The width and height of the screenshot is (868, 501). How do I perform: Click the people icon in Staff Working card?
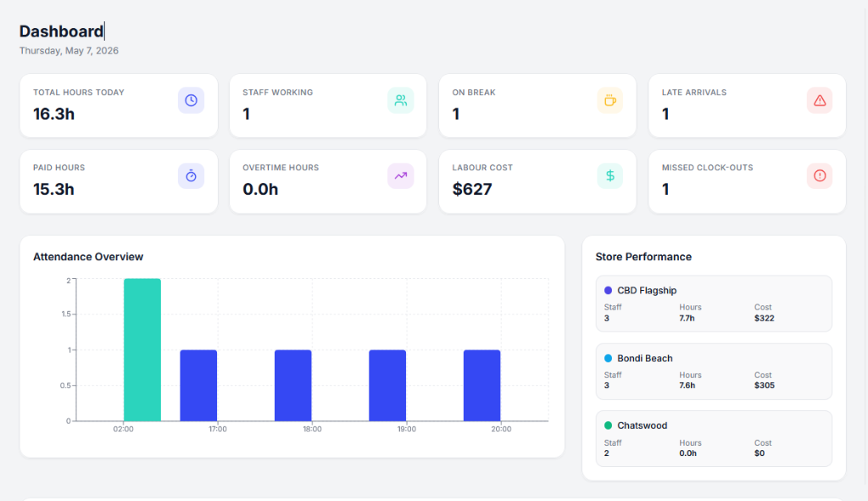(x=401, y=100)
